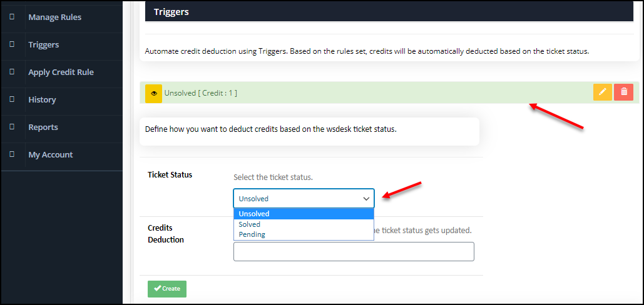This screenshot has height=305, width=644.
Task: Open Manage Rules in sidebar
Action: [54, 17]
